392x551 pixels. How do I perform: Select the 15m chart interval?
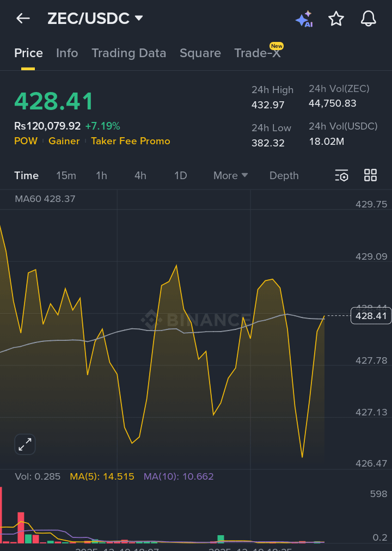66,175
